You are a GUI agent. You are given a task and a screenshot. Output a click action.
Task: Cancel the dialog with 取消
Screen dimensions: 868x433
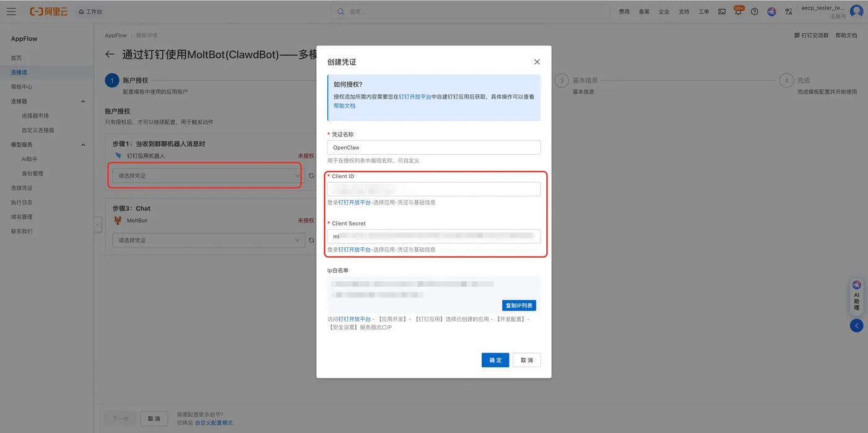click(527, 360)
